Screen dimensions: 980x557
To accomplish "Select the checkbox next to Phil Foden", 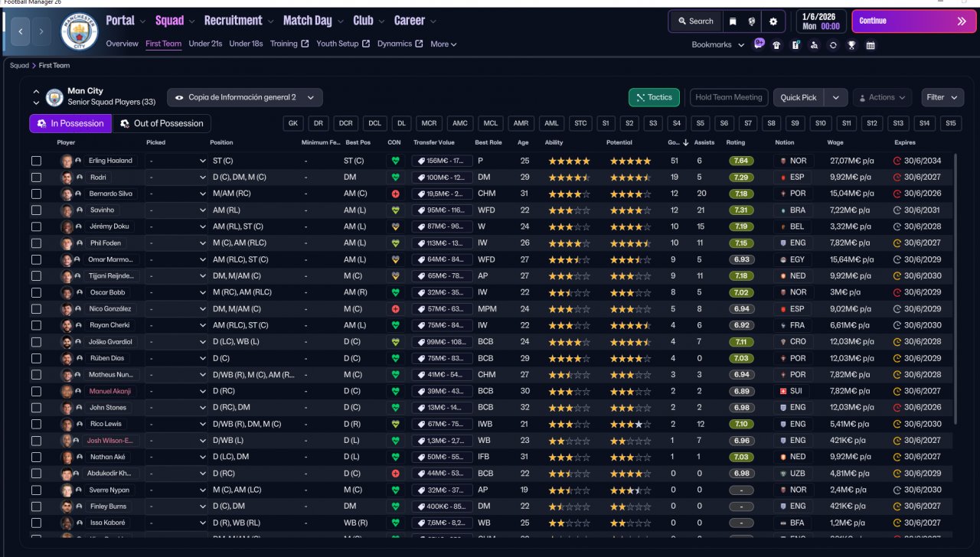I will pos(36,243).
